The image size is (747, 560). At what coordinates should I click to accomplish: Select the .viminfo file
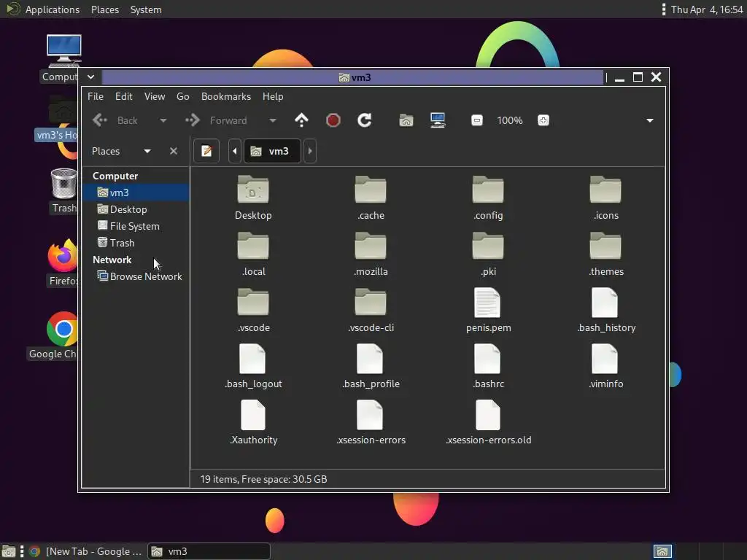(605, 359)
